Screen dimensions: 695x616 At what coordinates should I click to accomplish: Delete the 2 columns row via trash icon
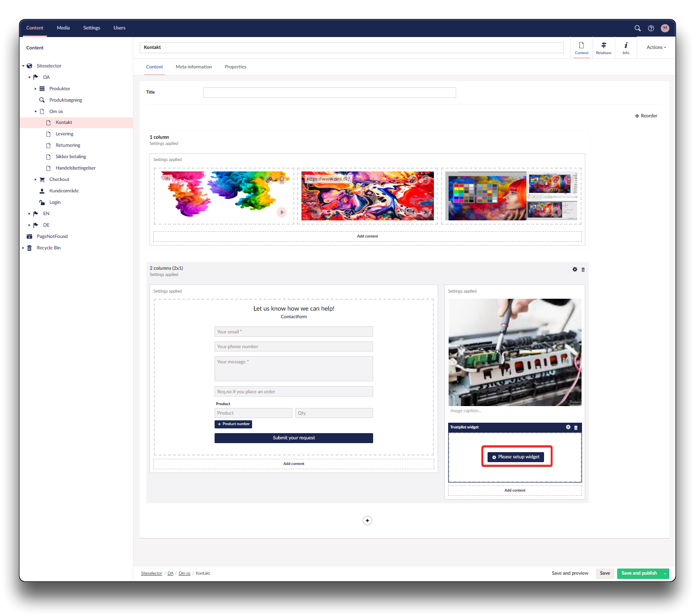pos(583,269)
